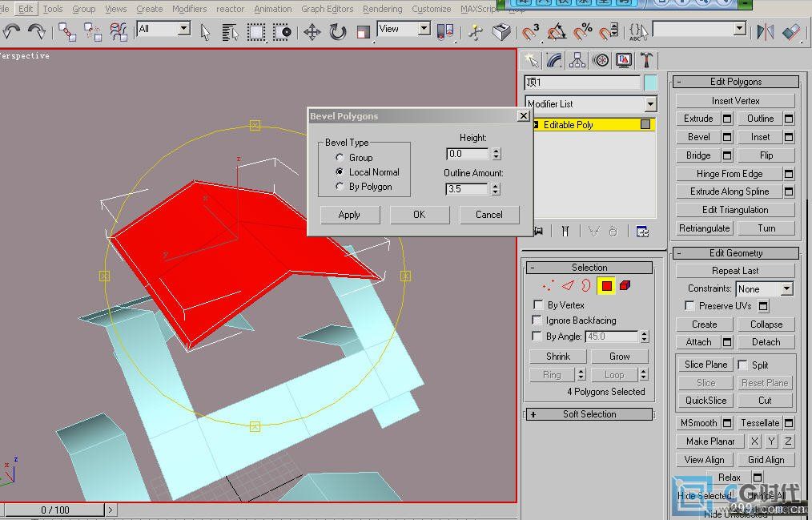
Task: Open the Graph Editors menu
Action: (328, 9)
